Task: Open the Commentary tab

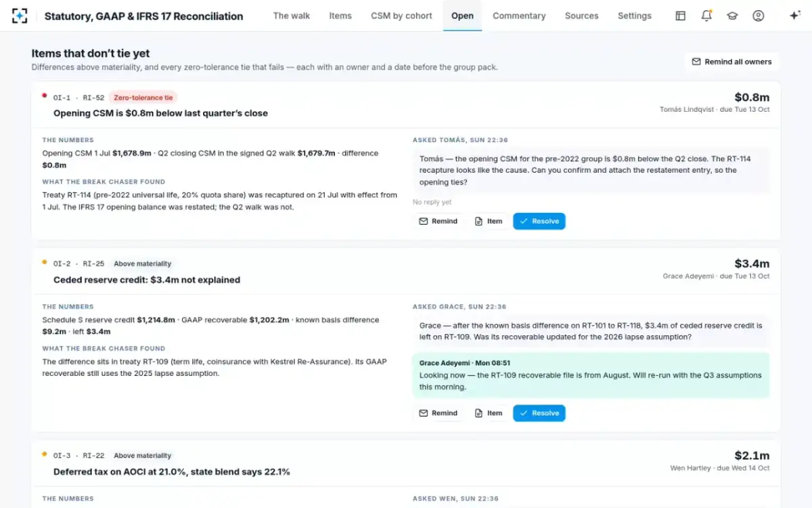Action: 519,16
